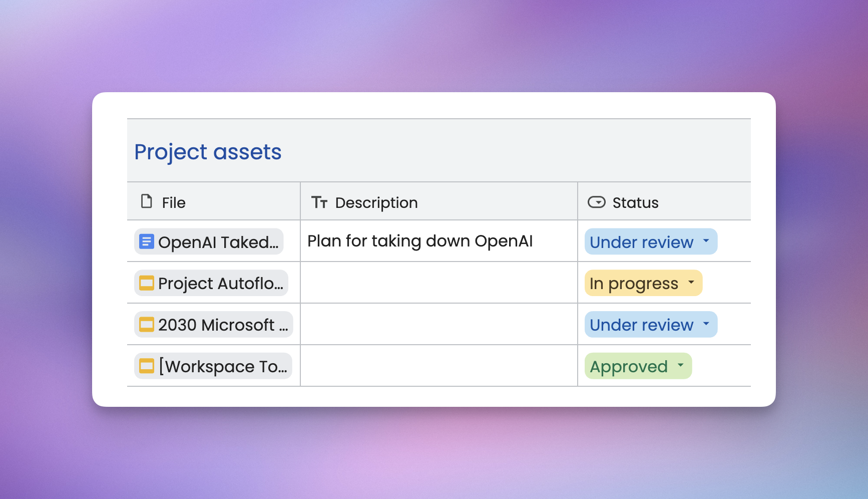Screen dimensions: 868x499
Task: Click the Slides icon on [Workspace To… chip
Action: (x=146, y=366)
